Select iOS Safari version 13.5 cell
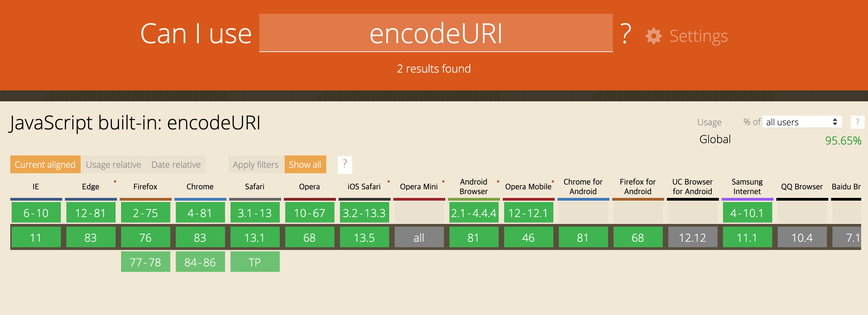 point(365,237)
